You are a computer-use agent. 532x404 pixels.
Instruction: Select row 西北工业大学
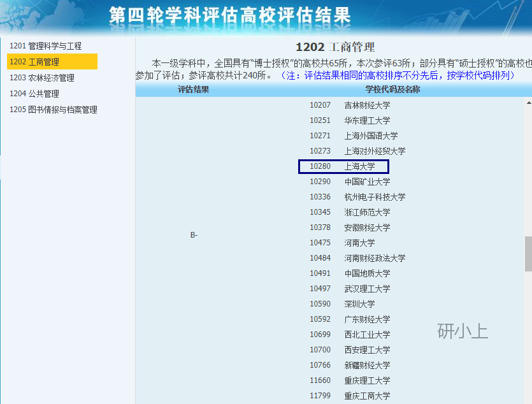[350, 335]
